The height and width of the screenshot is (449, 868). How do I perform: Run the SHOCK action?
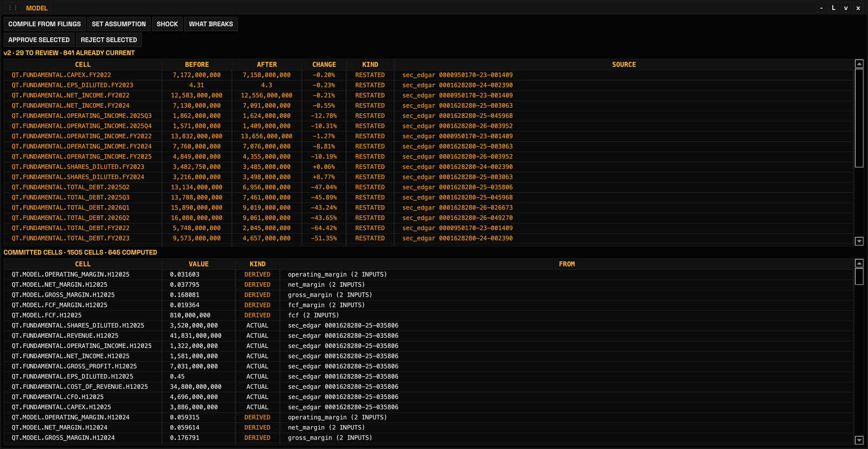167,24
